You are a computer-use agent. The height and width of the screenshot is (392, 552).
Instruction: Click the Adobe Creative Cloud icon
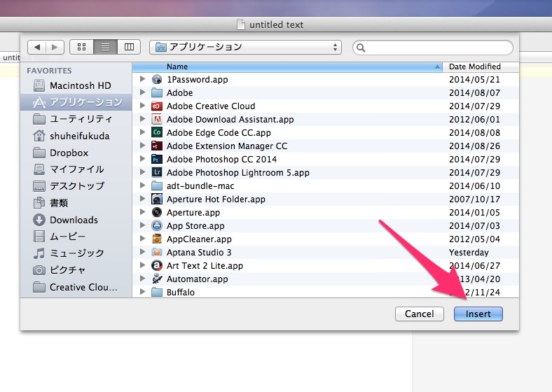tap(157, 106)
